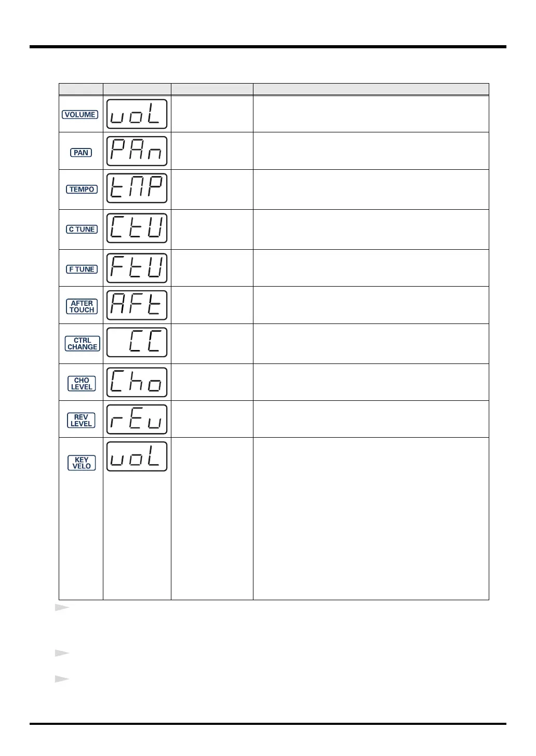Click the uoL display beside VOLUME button

tap(137, 114)
